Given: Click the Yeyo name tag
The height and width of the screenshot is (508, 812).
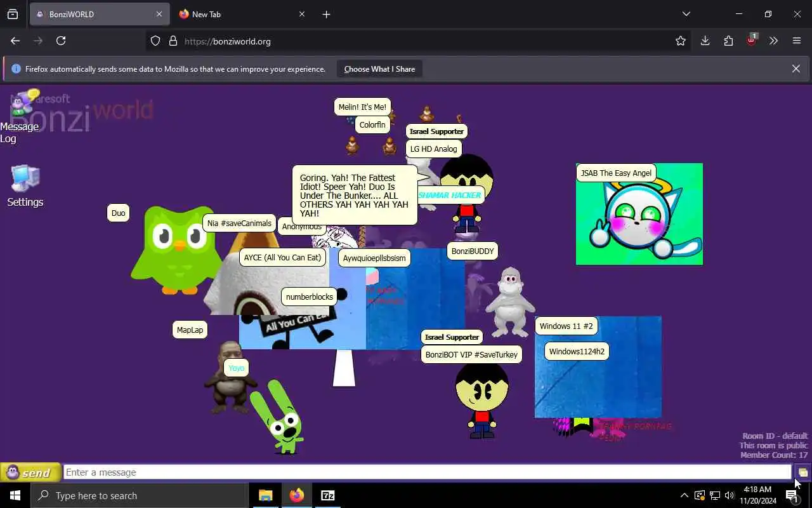Looking at the screenshot, I should (x=236, y=368).
